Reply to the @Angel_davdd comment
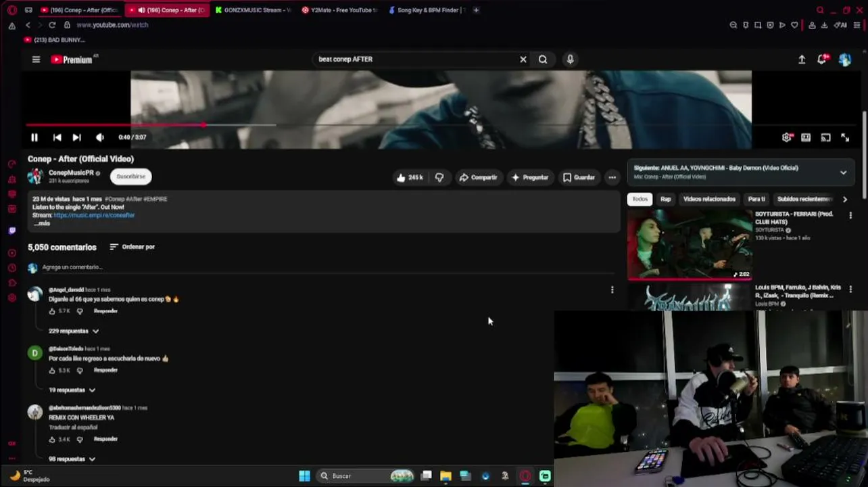The image size is (868, 487). pos(105,311)
